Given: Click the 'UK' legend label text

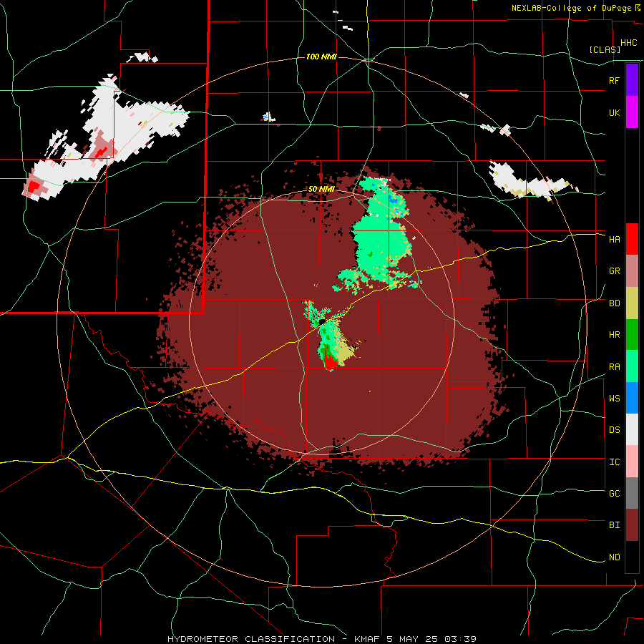Looking at the screenshot, I should (x=614, y=112).
